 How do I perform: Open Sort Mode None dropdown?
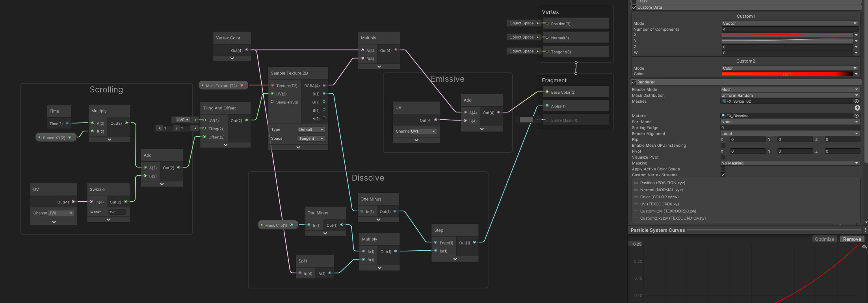(790, 122)
